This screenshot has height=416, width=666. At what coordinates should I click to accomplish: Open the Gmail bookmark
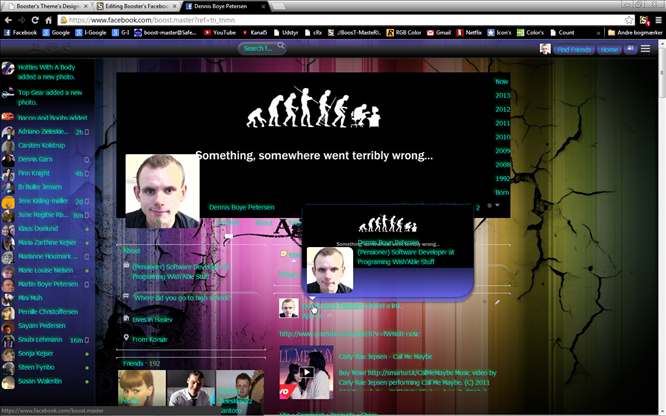(439, 32)
